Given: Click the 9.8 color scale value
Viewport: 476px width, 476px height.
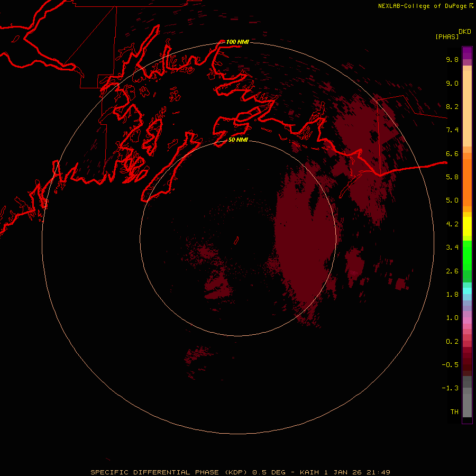Looking at the screenshot, I should coord(452,59).
